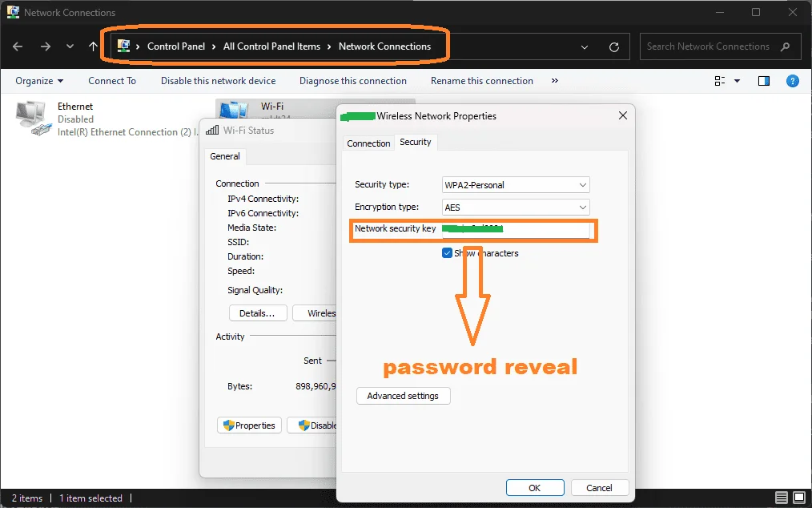Image resolution: width=812 pixels, height=508 pixels.
Task: Open Advanced settings
Action: tap(404, 396)
